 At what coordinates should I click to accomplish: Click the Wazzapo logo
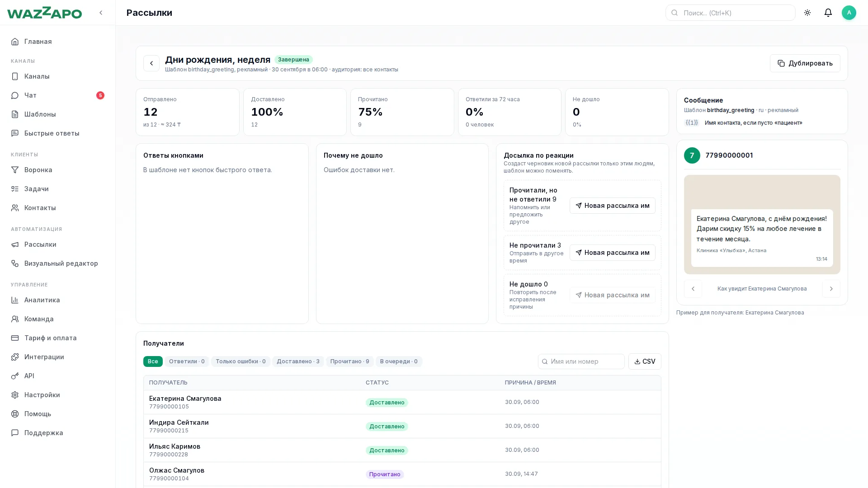(44, 13)
